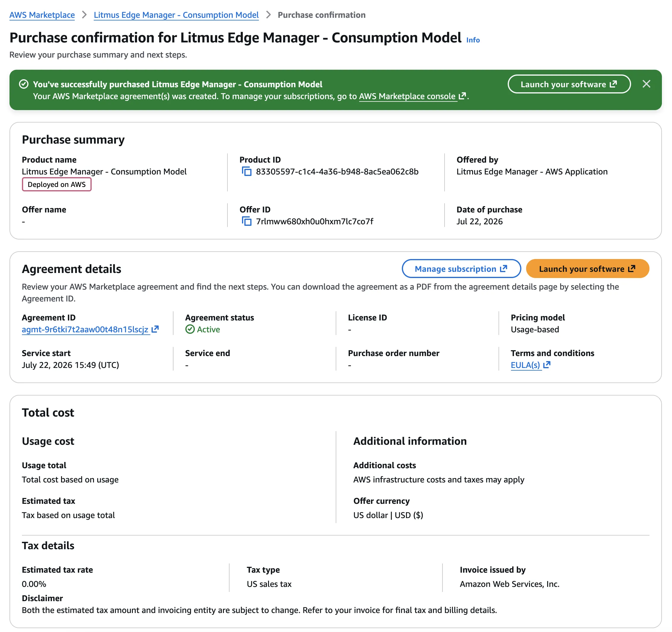The width and height of the screenshot is (672, 632).
Task: Click the Estimated tax rate value 0.00%
Action: 34,584
